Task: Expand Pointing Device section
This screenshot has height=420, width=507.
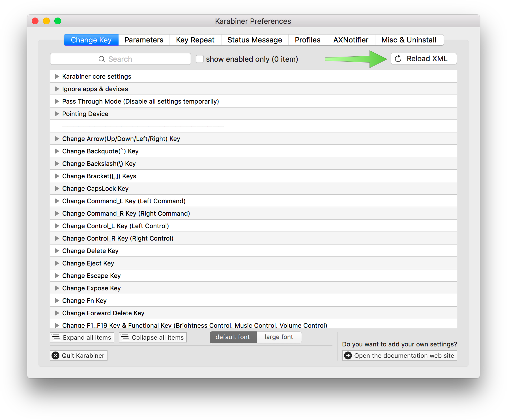Action: pos(57,114)
